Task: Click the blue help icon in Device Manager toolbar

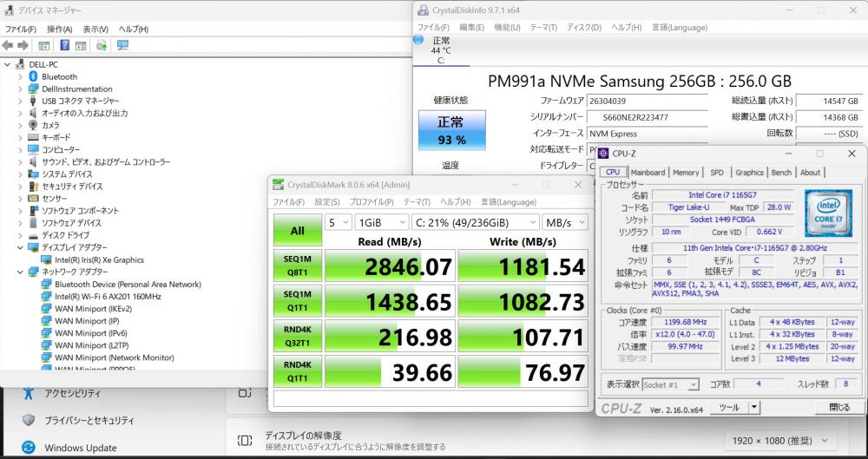Action: coord(63,45)
